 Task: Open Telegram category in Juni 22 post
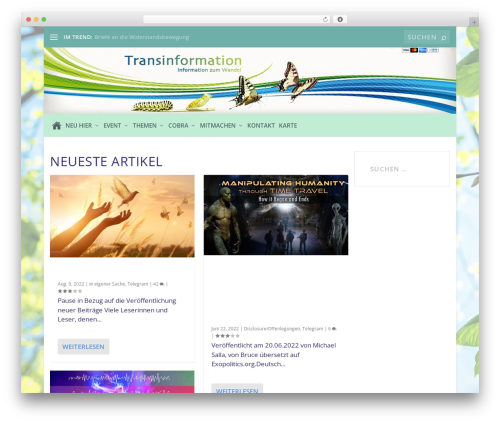[x=313, y=329]
